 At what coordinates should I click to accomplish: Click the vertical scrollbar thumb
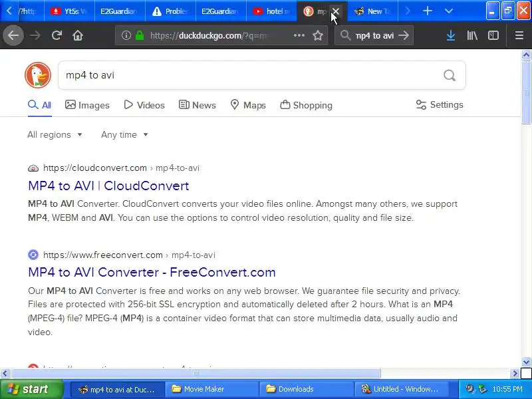pyautogui.click(x=526, y=92)
